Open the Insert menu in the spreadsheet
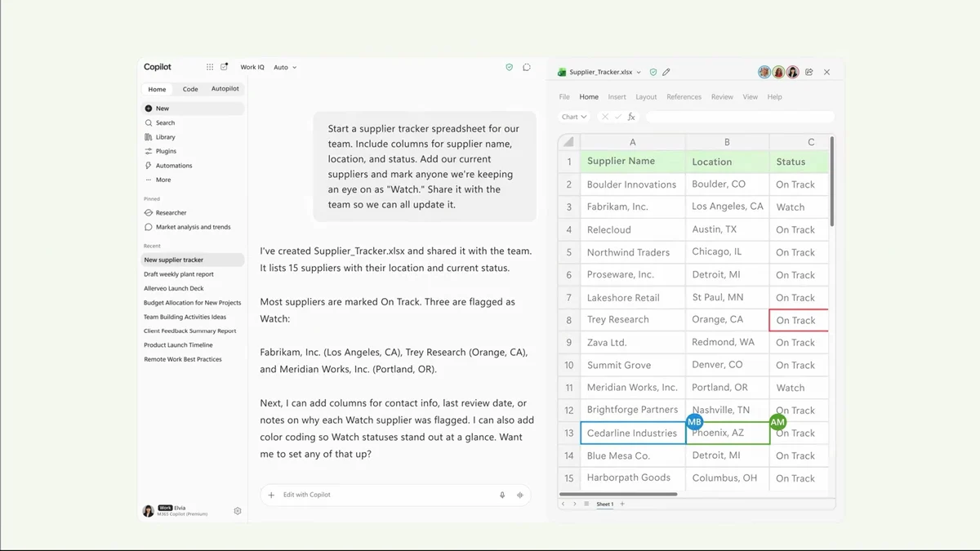This screenshot has height=551, width=980. (617, 97)
